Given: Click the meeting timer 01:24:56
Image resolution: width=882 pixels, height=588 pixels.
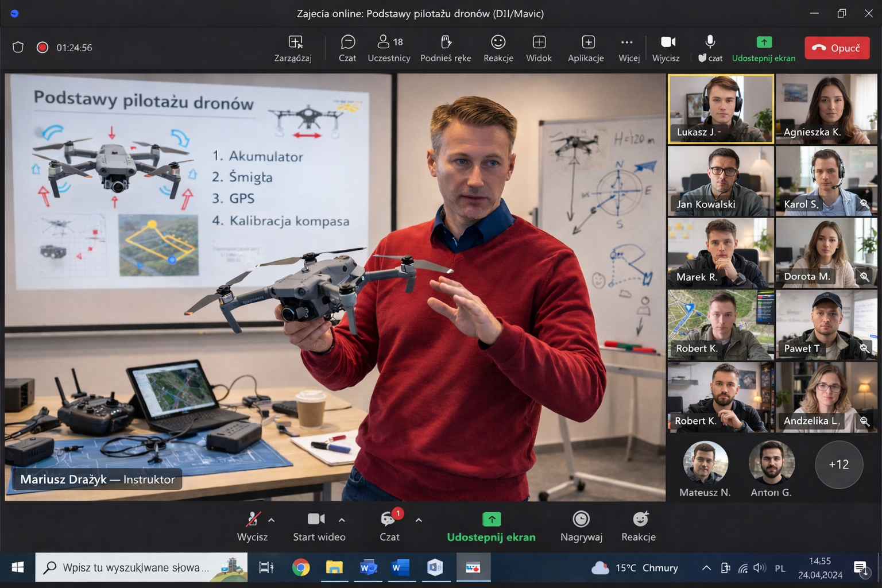Looking at the screenshot, I should (74, 48).
